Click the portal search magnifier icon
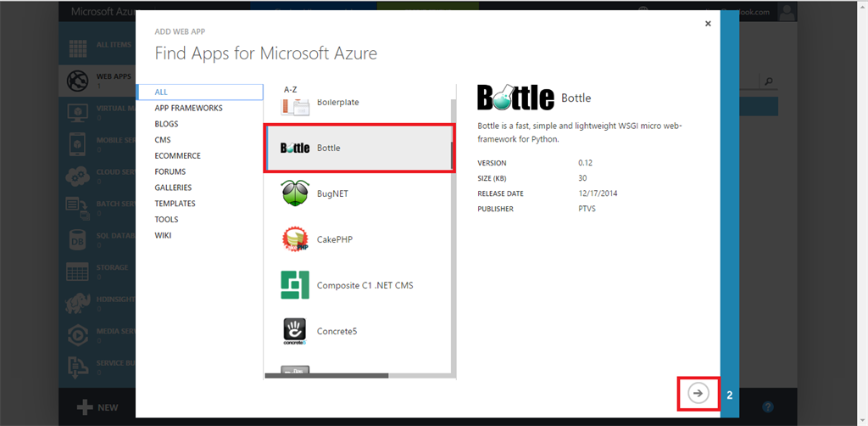The height and width of the screenshot is (426, 868). click(x=768, y=82)
